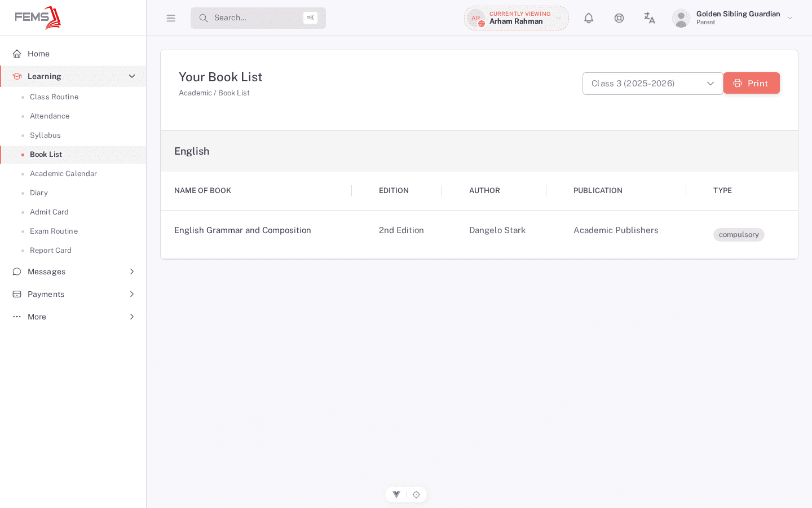Expand the More menu chevron
Screen dimensions: 812x508
[x=132, y=317]
